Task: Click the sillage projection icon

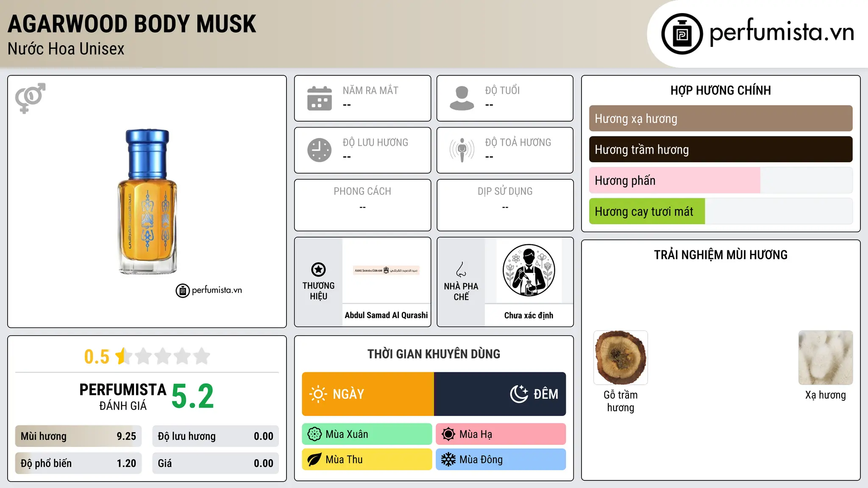Action: tap(462, 150)
